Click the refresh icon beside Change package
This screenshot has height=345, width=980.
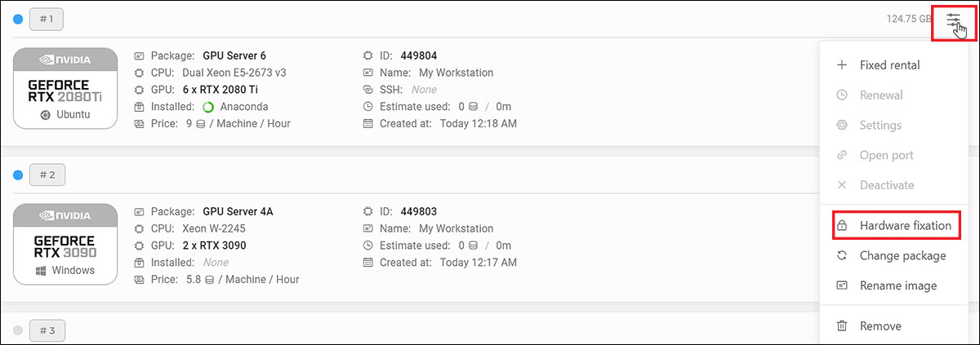coord(842,255)
